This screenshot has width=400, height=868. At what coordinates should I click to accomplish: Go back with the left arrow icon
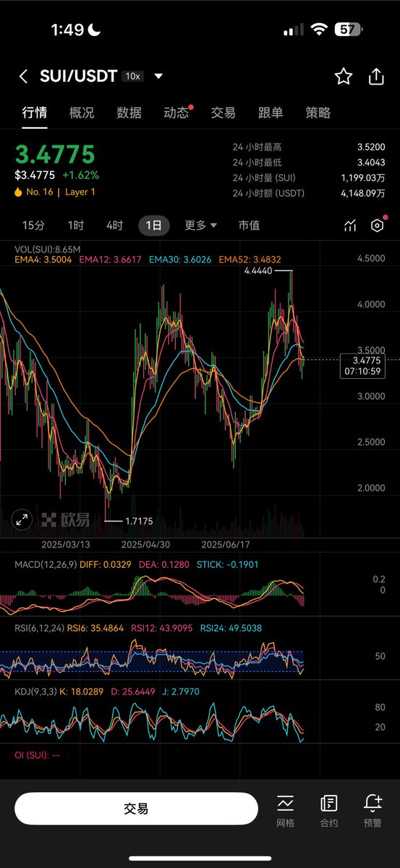pos(23,77)
